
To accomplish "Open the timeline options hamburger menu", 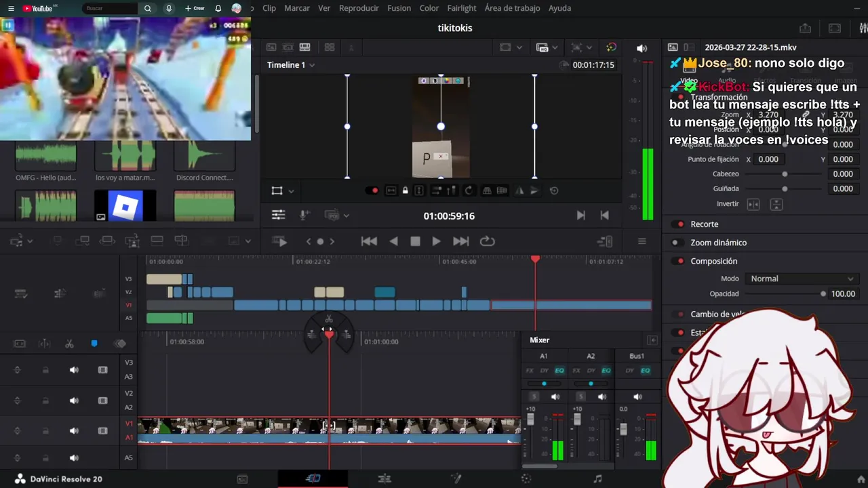I will (x=642, y=241).
